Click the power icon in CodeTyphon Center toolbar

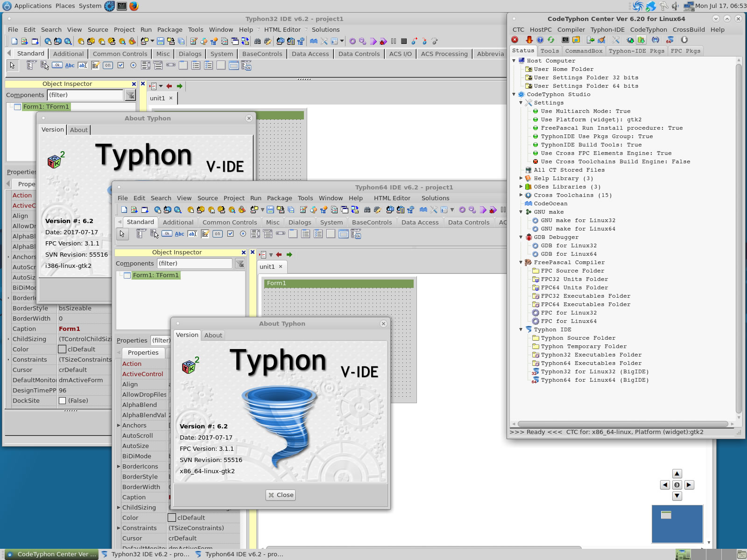[x=684, y=40]
